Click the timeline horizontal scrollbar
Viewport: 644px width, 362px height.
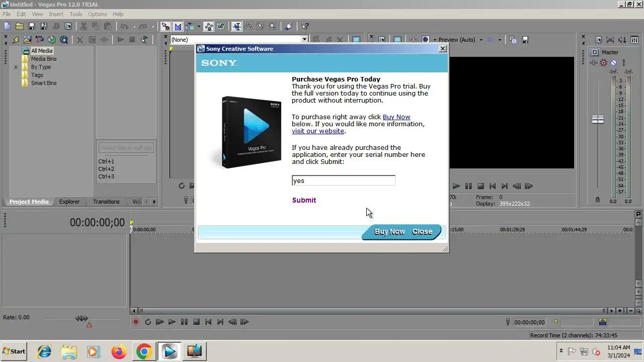click(x=372, y=311)
